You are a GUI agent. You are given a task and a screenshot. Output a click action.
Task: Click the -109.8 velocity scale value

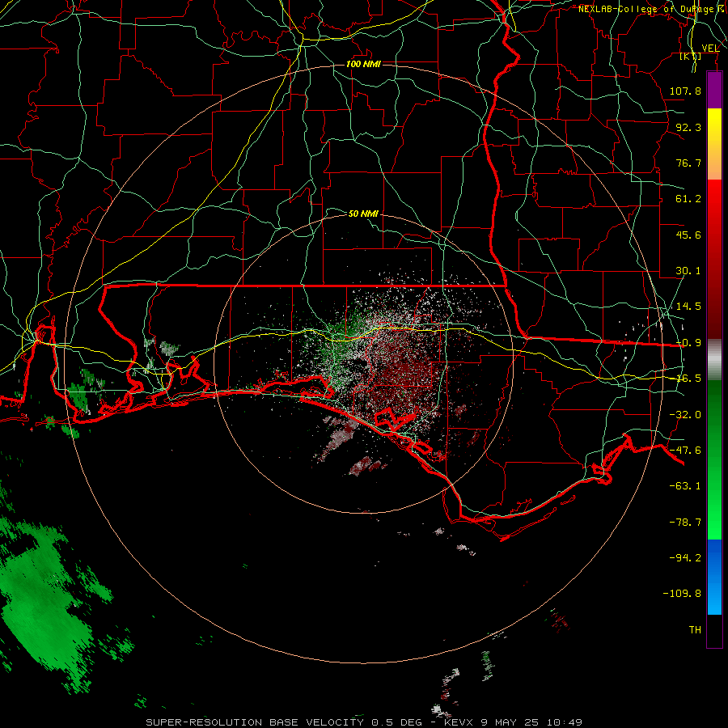click(682, 594)
